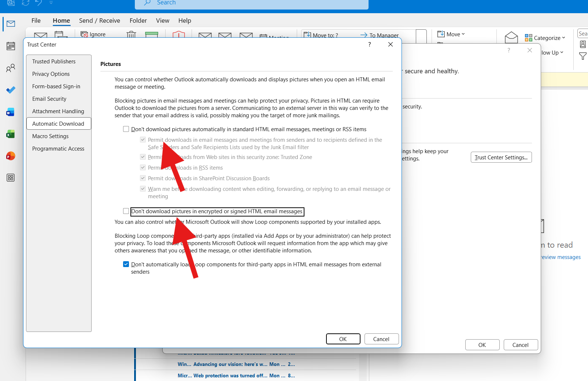Launch Word from the left sidebar
588x381 pixels.
tap(10, 112)
